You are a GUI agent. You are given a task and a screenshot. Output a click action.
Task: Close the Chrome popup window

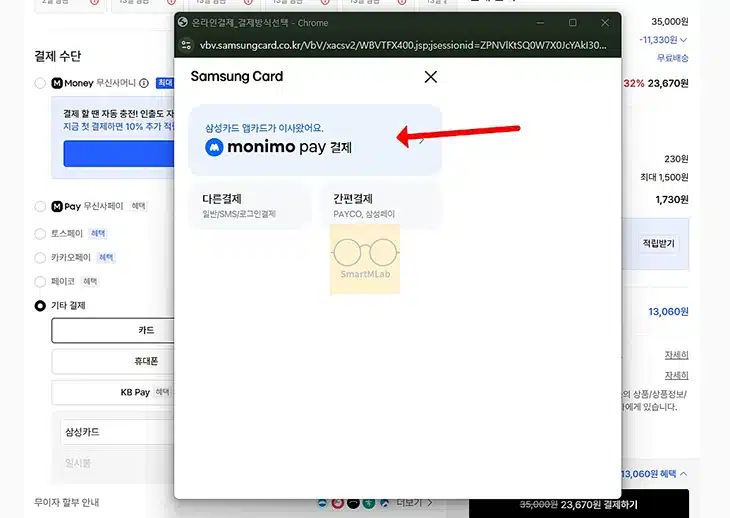tap(605, 22)
